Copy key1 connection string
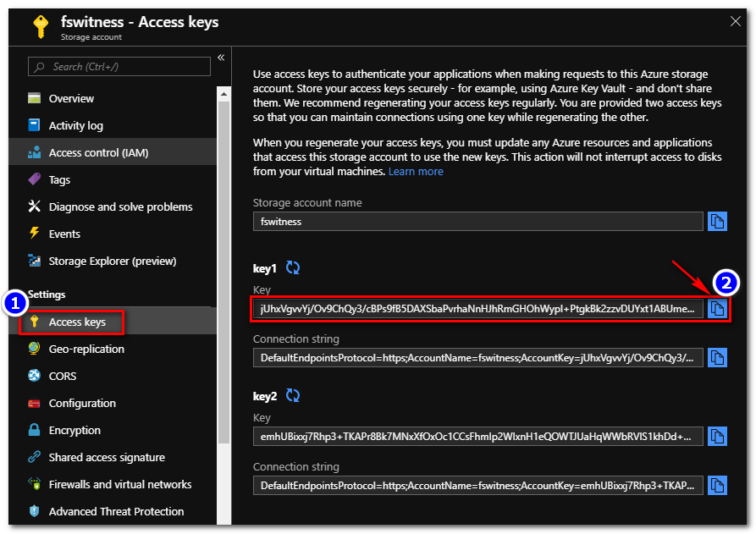Viewport: 756px width, 534px height. pos(717,358)
